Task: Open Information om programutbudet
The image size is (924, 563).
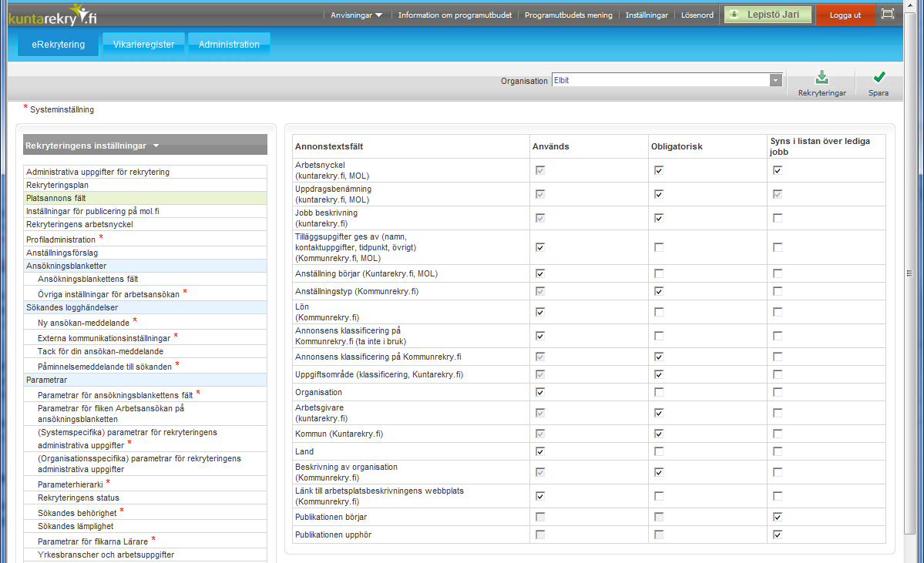Action: point(455,15)
